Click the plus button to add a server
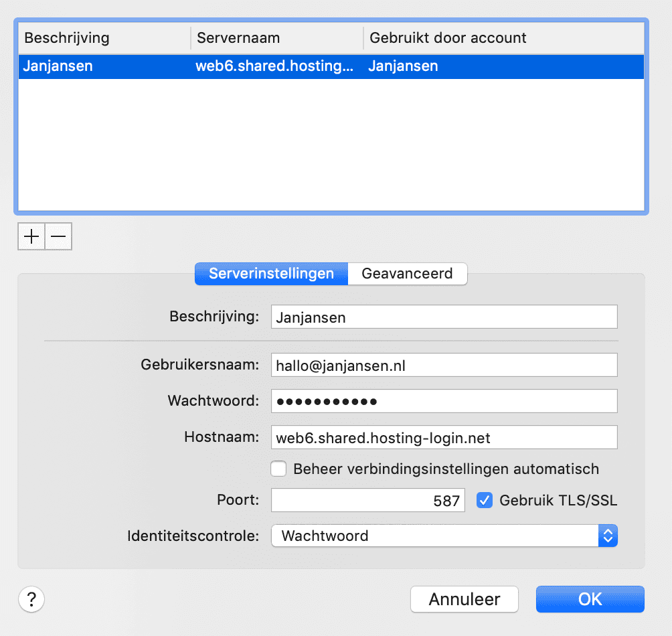The width and height of the screenshot is (672, 636). [31, 236]
